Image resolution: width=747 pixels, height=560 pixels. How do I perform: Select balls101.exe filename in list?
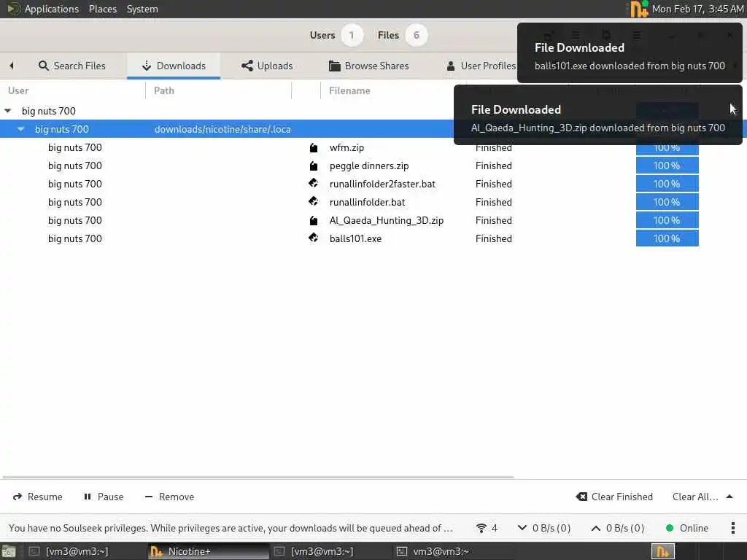pos(355,238)
